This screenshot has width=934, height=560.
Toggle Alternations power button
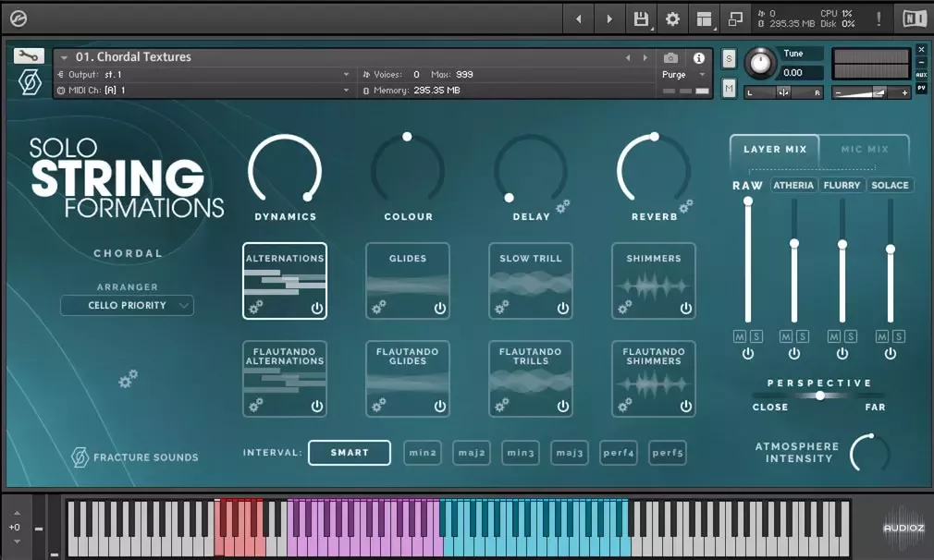click(x=317, y=309)
